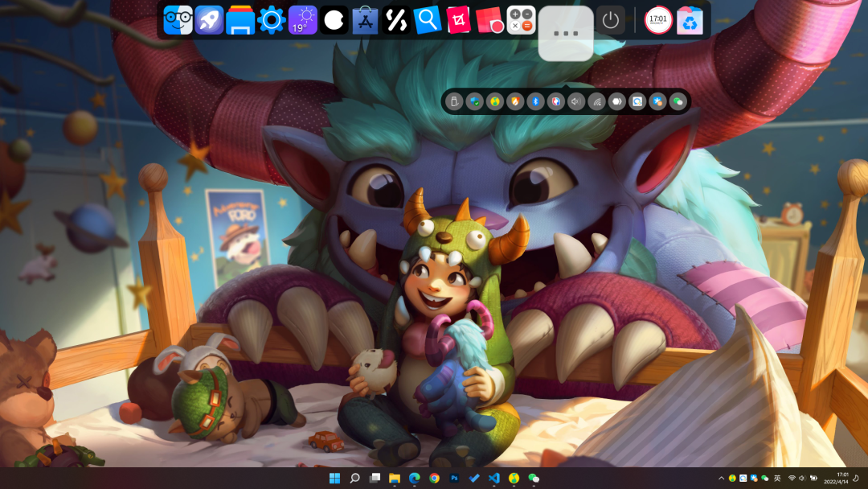Screen dimensions: 868x489
Task: Open QQ Music on the taskbar
Action: pyautogui.click(x=514, y=478)
